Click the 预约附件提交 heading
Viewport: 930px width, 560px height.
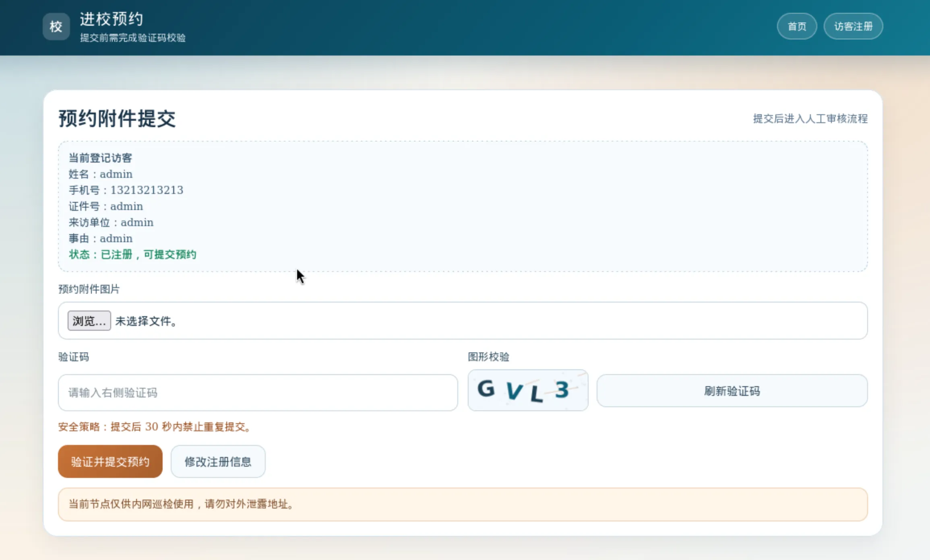coord(117,119)
